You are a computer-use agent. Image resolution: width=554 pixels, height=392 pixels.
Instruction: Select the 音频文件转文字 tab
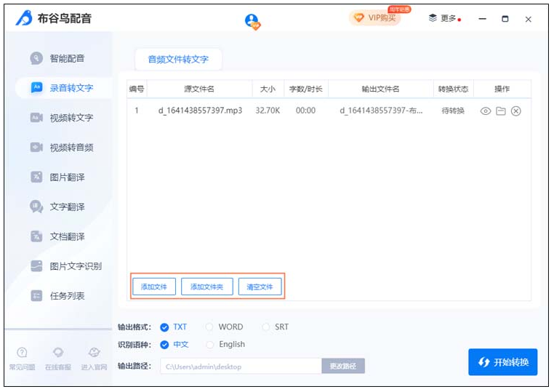178,60
